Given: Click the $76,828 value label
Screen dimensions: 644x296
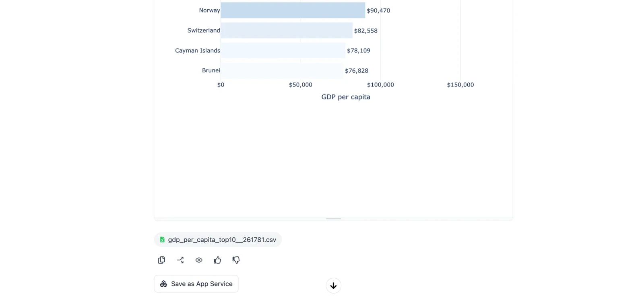Looking at the screenshot, I should pyautogui.click(x=357, y=71).
